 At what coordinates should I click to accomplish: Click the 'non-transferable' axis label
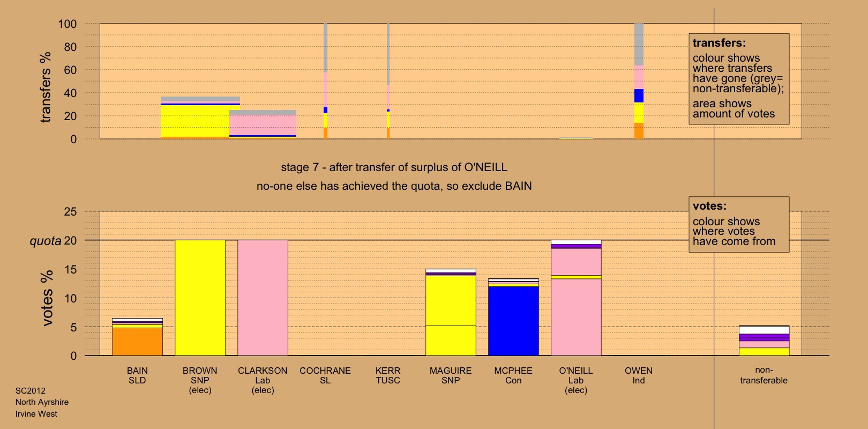tap(764, 375)
